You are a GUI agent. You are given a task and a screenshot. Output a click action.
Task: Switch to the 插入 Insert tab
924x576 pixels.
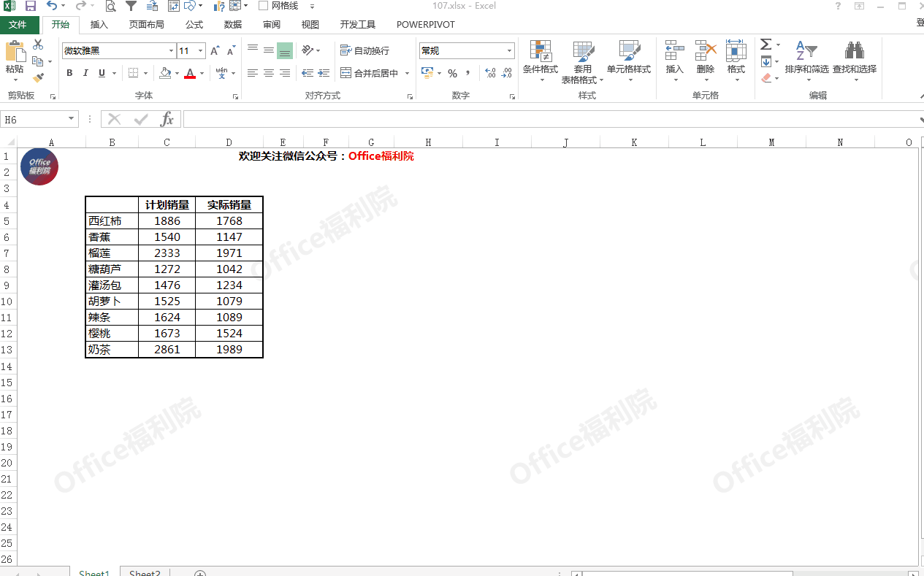coord(99,24)
